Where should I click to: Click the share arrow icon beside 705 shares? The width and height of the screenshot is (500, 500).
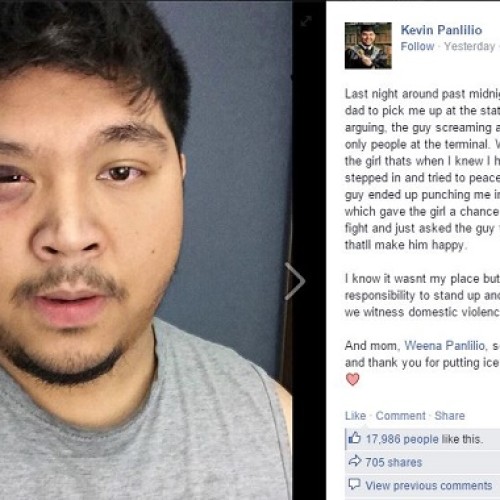pos(355,461)
